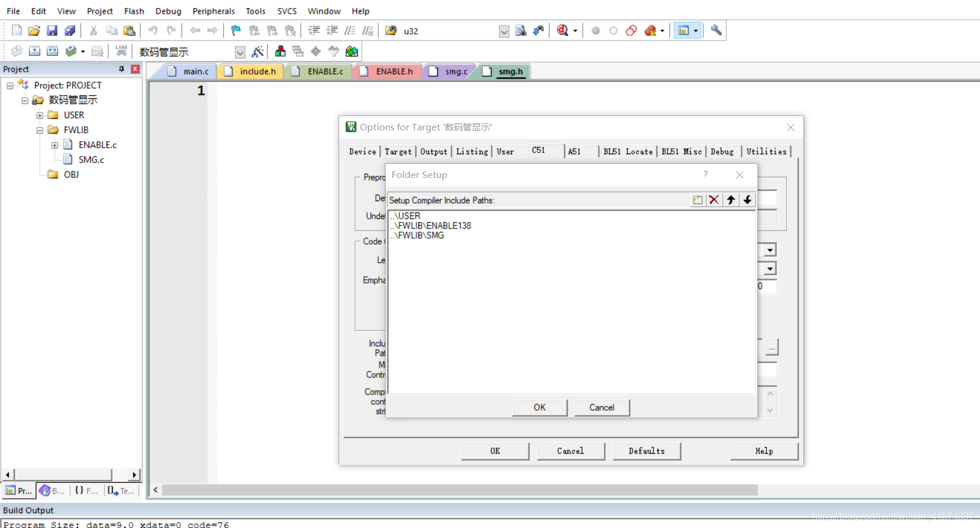
Task: Click the Help button in Options dialog
Action: coord(764,451)
